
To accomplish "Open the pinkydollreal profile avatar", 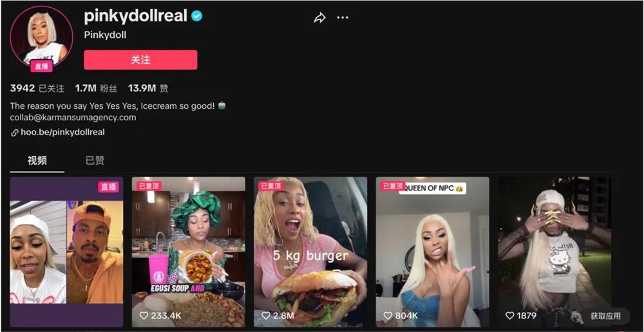I will click(41, 37).
